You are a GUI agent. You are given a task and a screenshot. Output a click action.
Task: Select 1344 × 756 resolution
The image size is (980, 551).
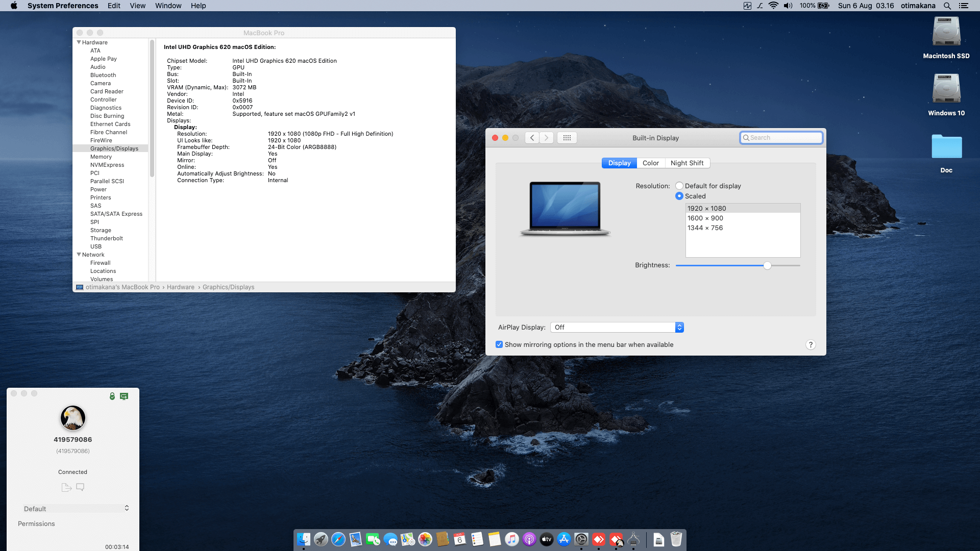743,228
